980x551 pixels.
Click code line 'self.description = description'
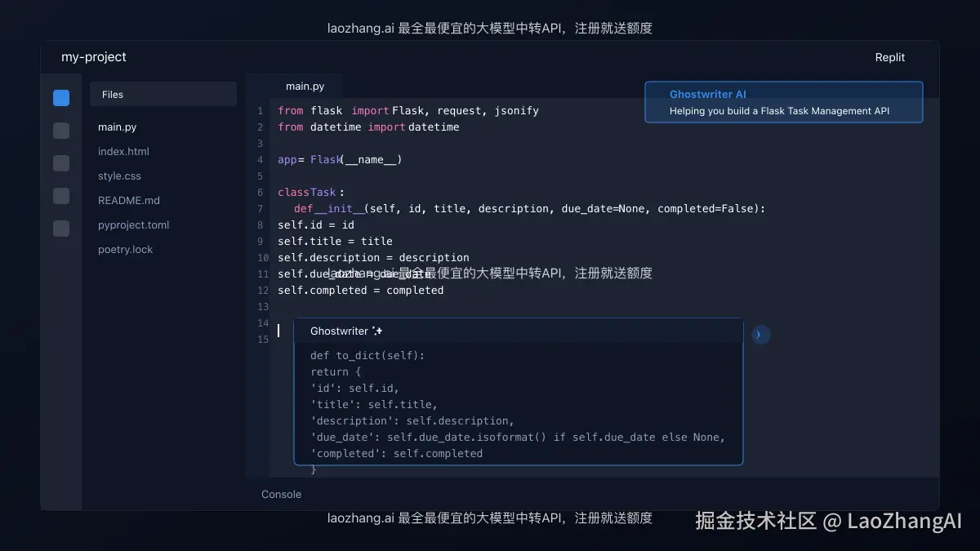[x=373, y=257]
